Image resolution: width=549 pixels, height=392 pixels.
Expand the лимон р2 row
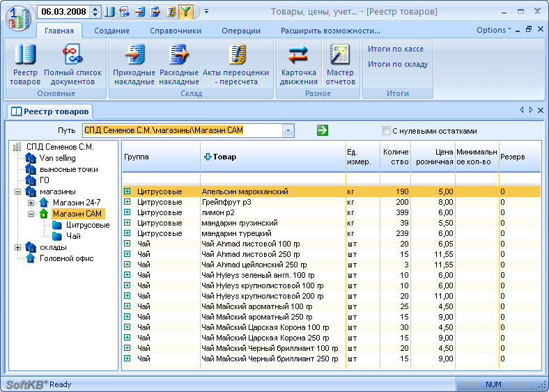click(x=127, y=212)
